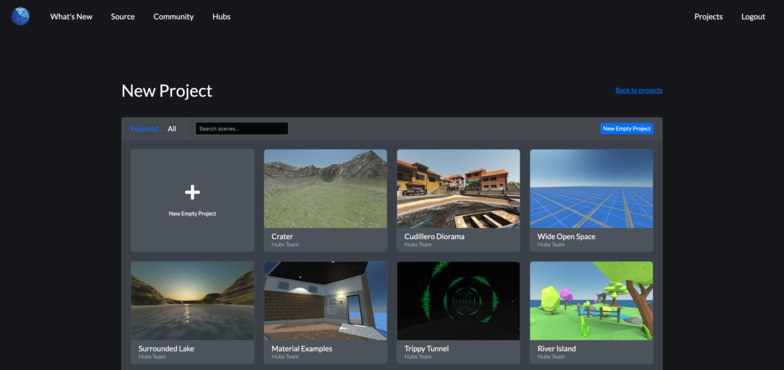Select the Material Examples scene thumbnail
The width and height of the screenshot is (784, 370).
tap(326, 300)
